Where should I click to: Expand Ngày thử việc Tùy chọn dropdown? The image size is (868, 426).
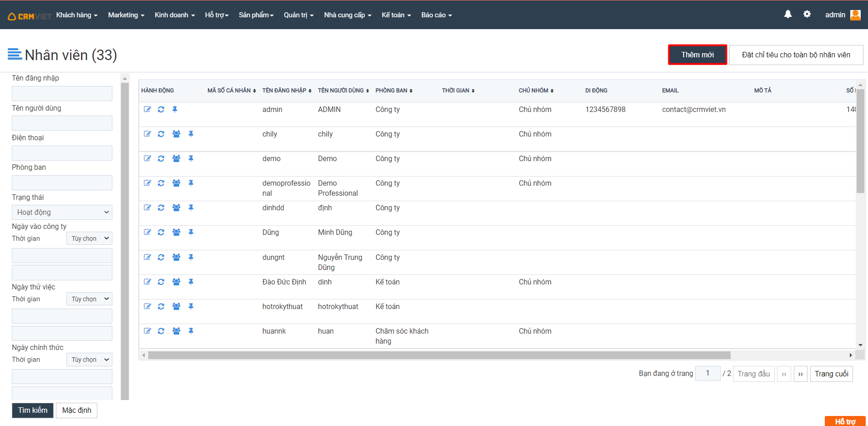pos(89,299)
